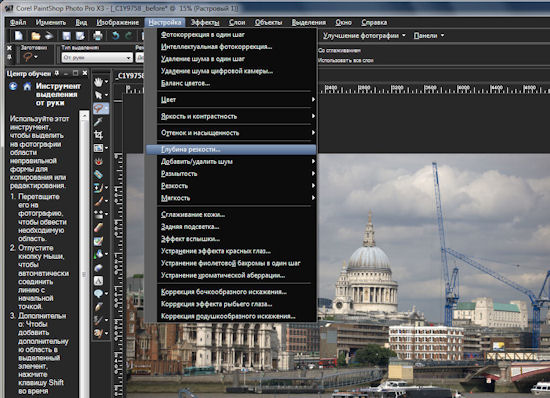Open the Изображение menu
Screen dimensions: 550x398
click(118, 22)
